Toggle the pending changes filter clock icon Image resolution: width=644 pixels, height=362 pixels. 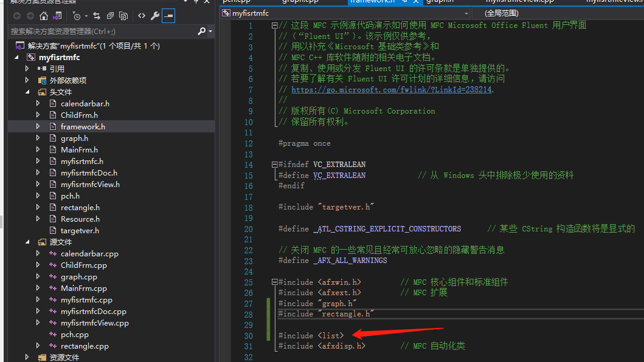click(x=77, y=16)
